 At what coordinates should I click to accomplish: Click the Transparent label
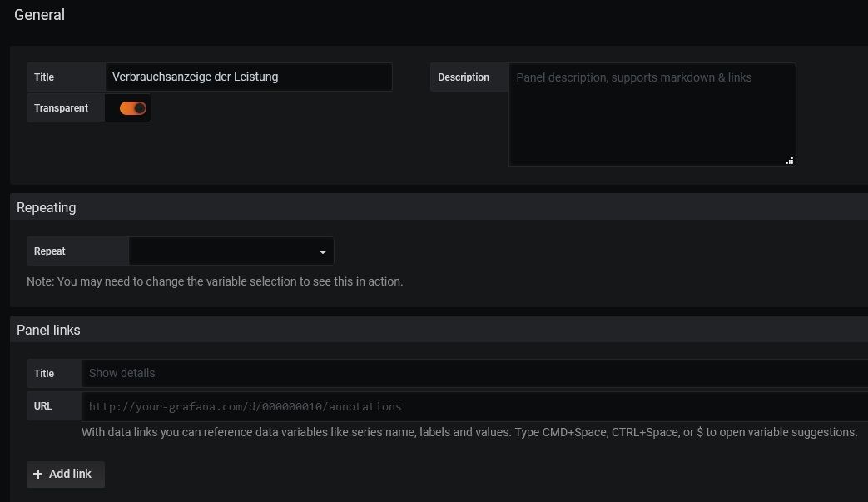click(62, 108)
